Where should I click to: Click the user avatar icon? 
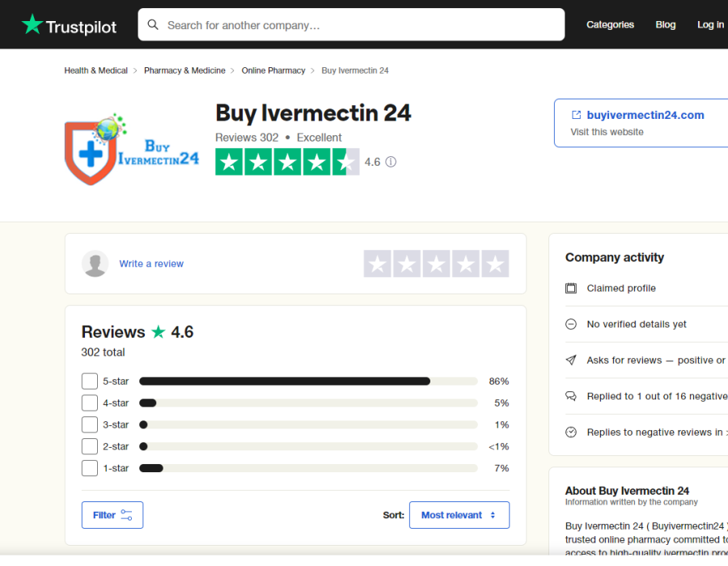pos(95,264)
